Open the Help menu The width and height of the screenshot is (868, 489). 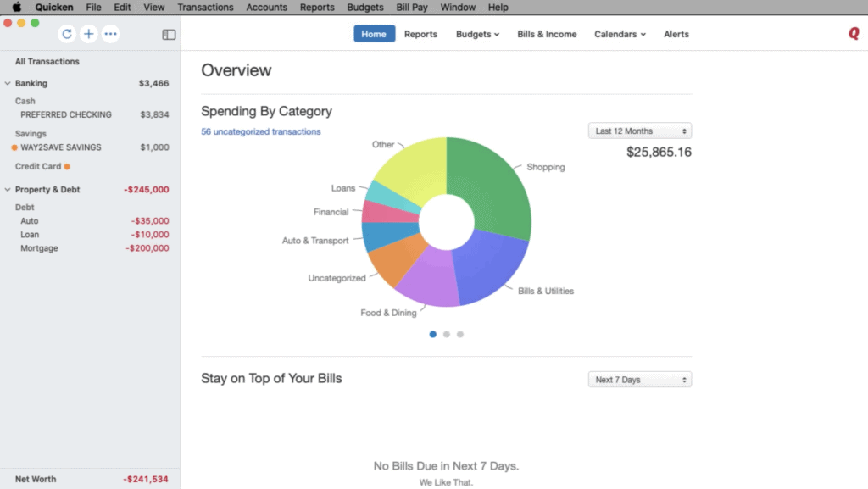click(x=498, y=7)
